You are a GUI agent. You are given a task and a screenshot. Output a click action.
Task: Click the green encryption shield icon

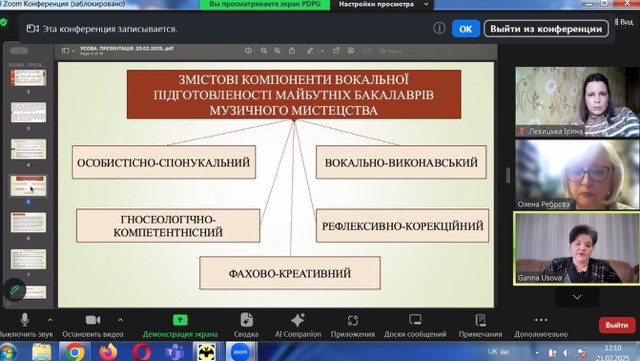click(4, 22)
